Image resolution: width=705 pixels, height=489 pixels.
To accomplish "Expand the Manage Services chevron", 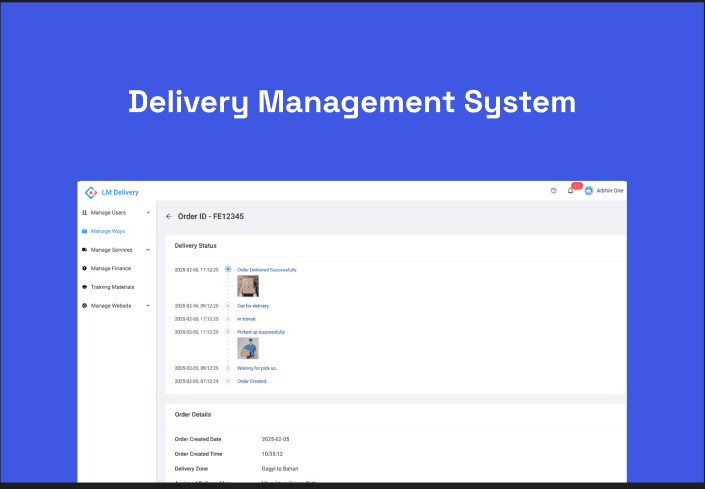I will 148,250.
